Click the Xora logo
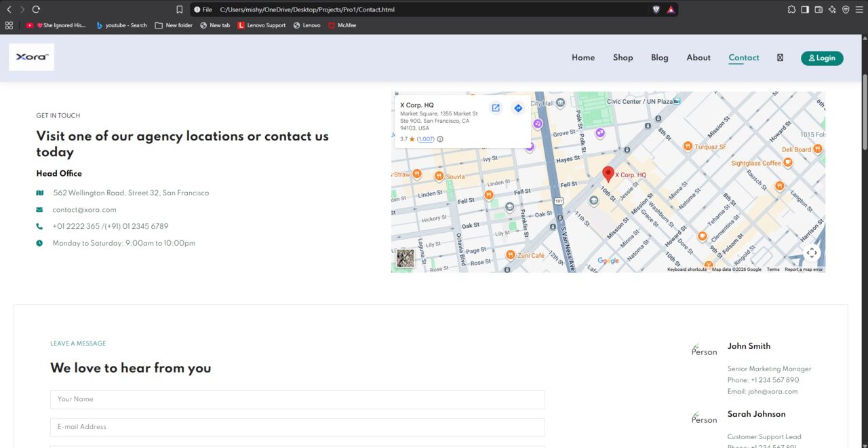 (x=31, y=57)
